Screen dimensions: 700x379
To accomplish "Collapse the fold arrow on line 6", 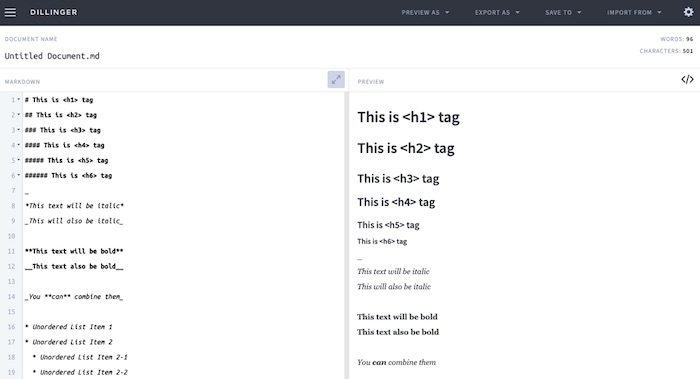I will pyautogui.click(x=19, y=175).
